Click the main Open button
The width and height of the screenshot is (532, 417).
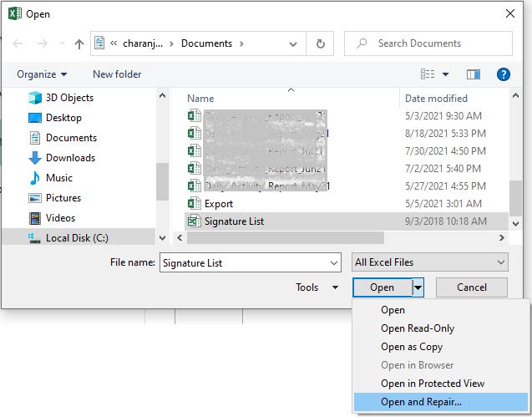pos(382,287)
